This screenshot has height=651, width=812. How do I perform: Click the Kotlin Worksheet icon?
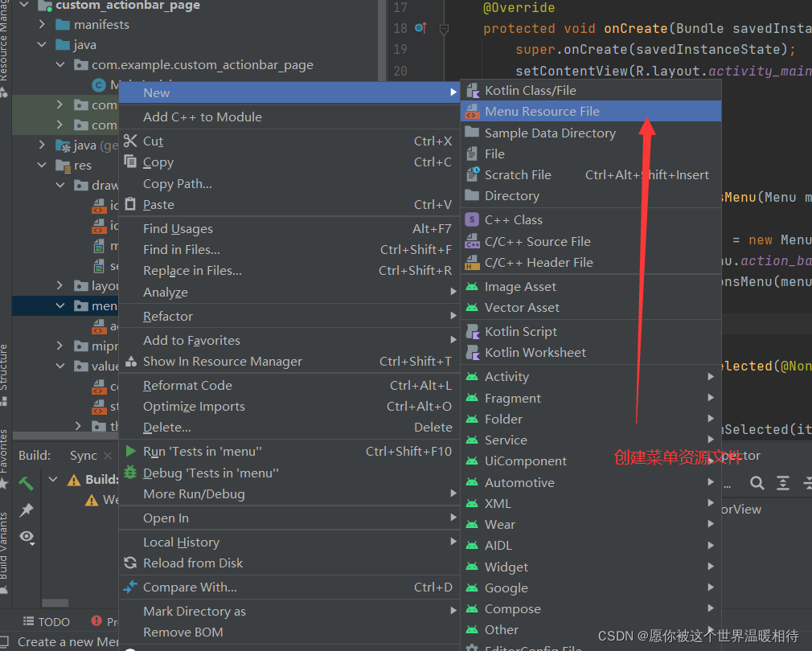(472, 352)
